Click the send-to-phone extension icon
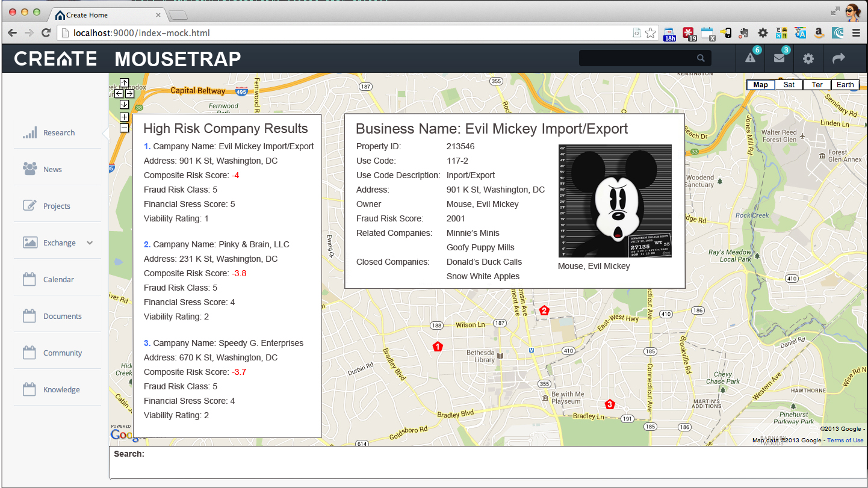 (725, 33)
